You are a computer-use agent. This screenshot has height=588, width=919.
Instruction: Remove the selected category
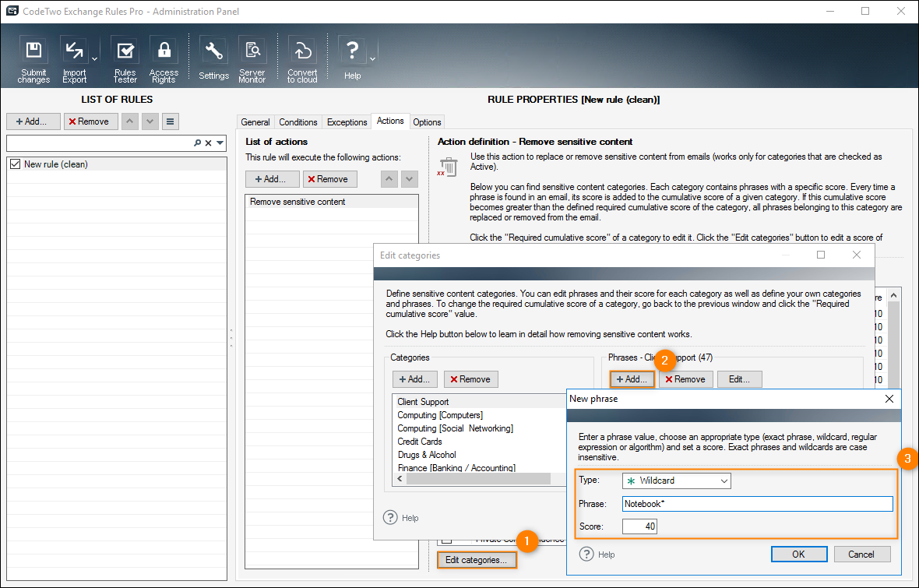click(471, 379)
